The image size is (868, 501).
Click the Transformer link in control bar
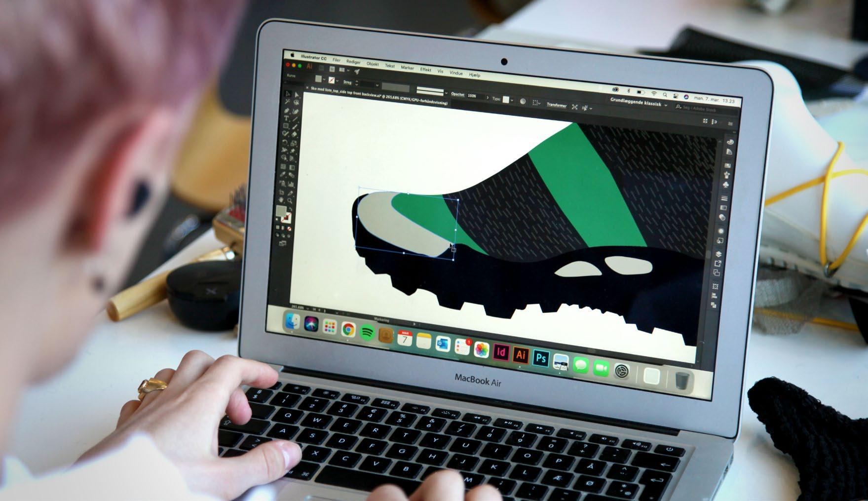pos(556,105)
